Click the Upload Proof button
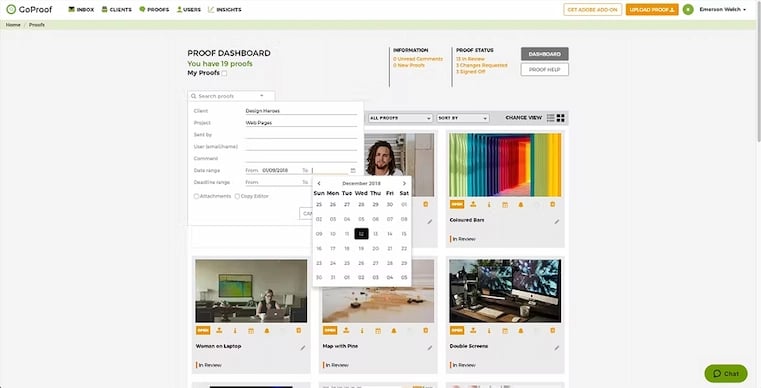The image size is (761, 388). (652, 10)
